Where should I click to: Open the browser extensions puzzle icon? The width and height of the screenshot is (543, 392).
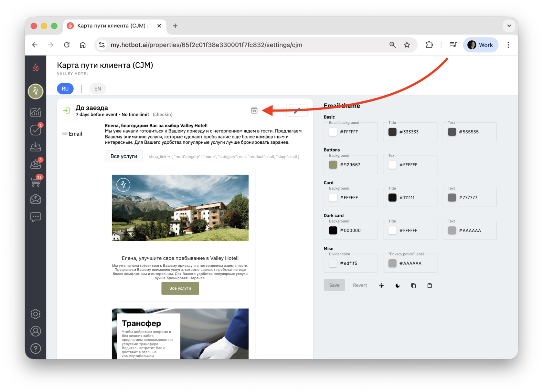pyautogui.click(x=429, y=45)
